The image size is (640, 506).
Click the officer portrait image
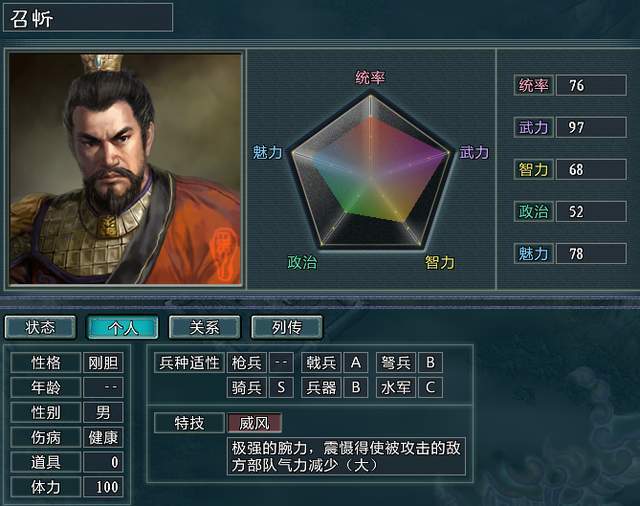point(125,169)
